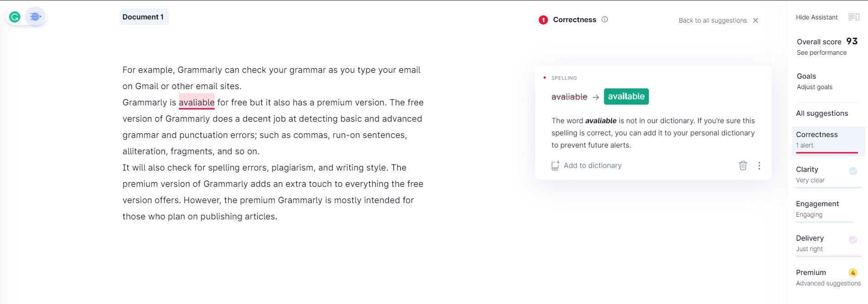Click the Grammarly logo icon
Screen dimensions: 868x304
(x=14, y=16)
